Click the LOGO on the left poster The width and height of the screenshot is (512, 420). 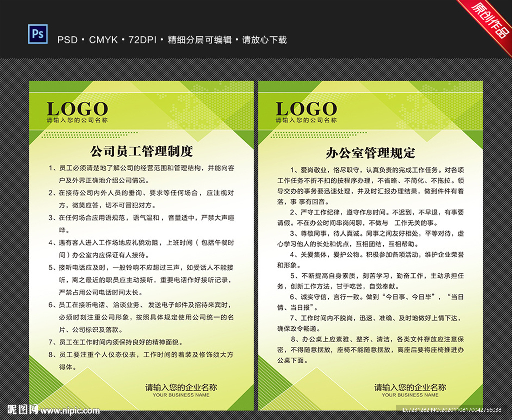(77, 109)
